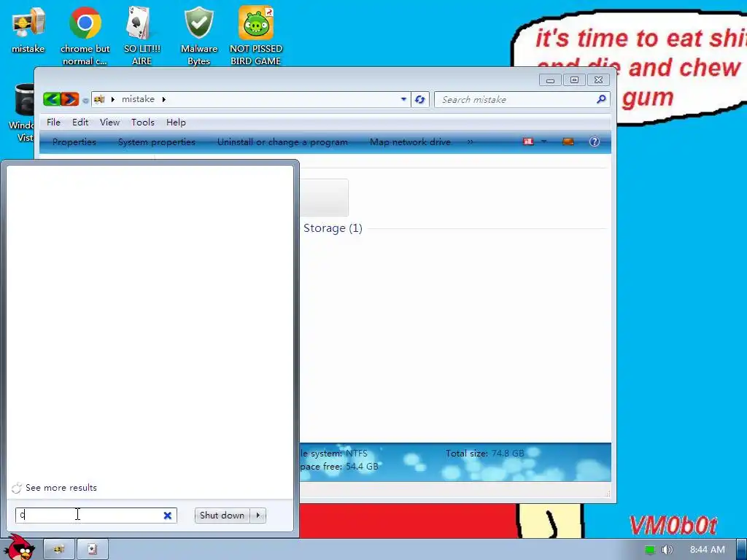Image resolution: width=747 pixels, height=560 pixels.
Task: Open explorer help question mark icon
Action: 594,141
